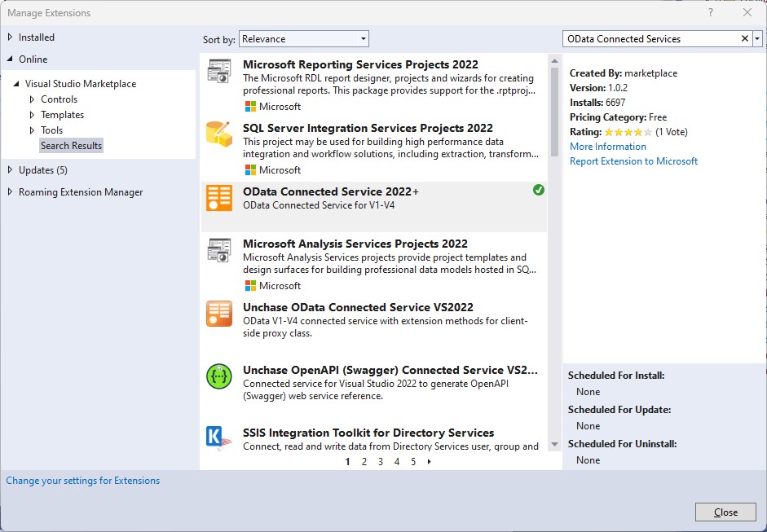
Task: Select the OData Connected Service 2022+ title
Action: [x=331, y=191]
